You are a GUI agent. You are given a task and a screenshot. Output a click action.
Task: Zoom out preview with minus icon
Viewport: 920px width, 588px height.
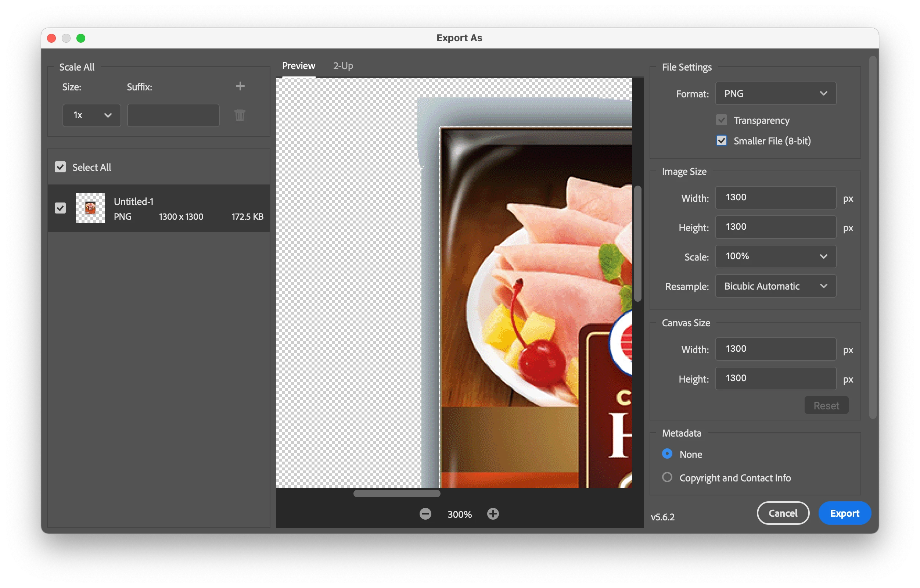coord(425,514)
